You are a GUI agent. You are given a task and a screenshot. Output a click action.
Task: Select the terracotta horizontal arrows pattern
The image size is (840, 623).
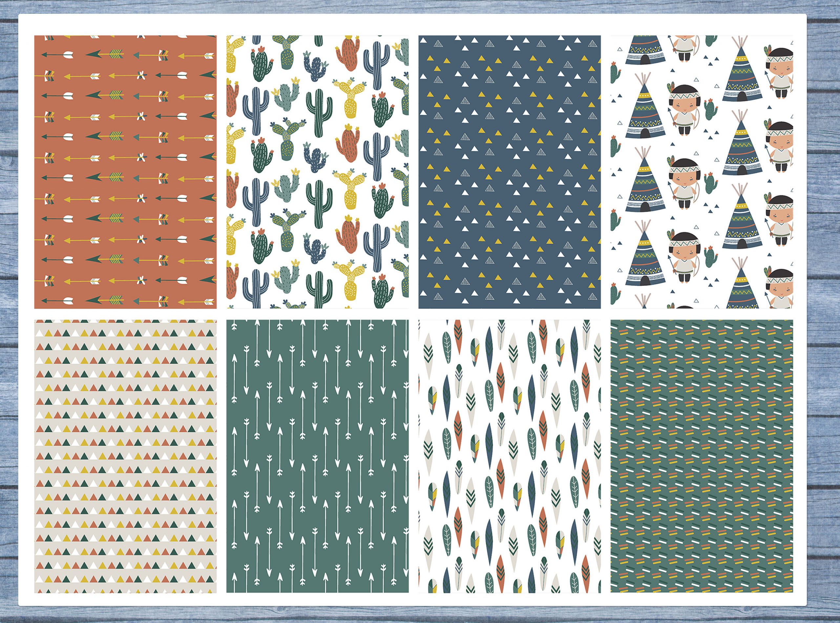point(125,172)
